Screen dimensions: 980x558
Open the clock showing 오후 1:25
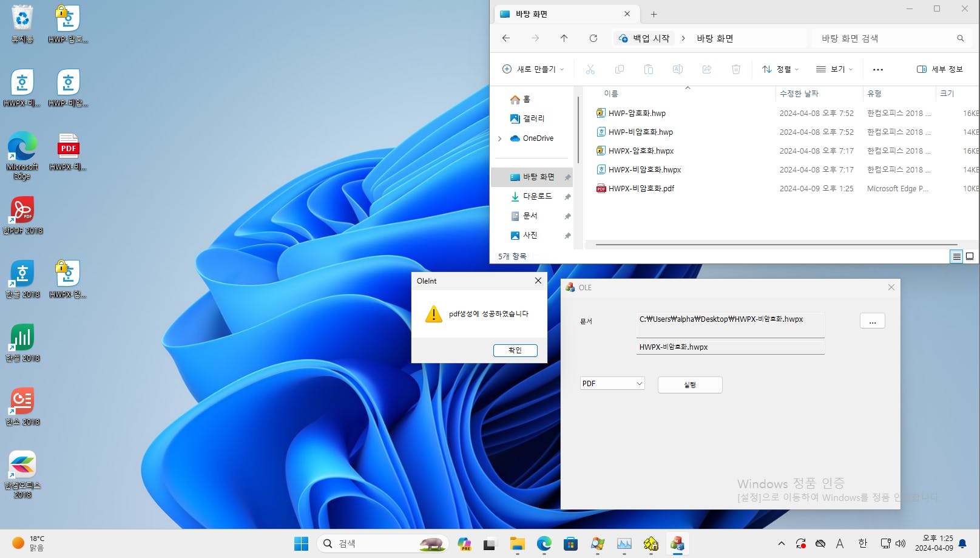934,543
